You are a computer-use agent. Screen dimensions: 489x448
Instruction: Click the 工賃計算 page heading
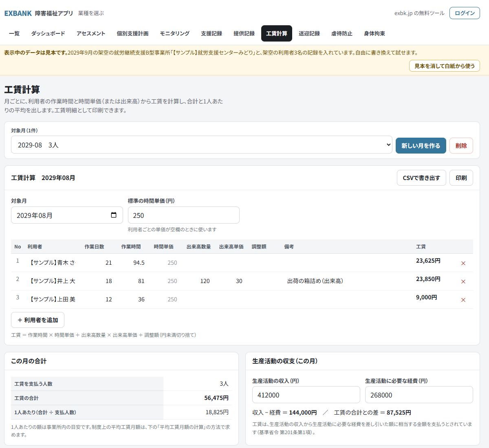point(22,90)
